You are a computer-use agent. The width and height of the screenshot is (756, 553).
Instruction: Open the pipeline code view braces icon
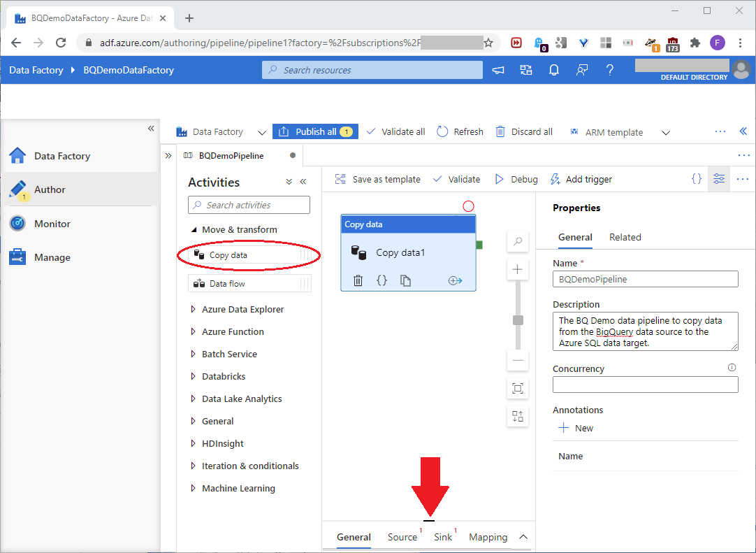tap(696, 179)
